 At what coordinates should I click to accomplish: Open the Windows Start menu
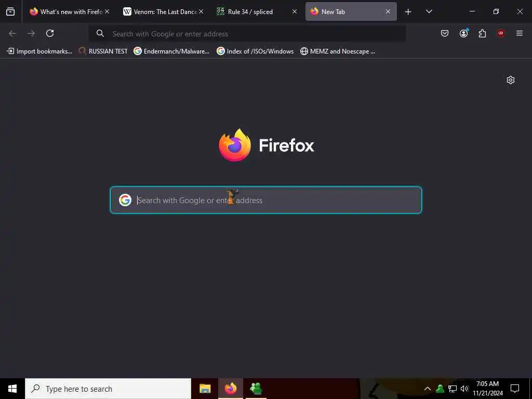click(x=12, y=389)
